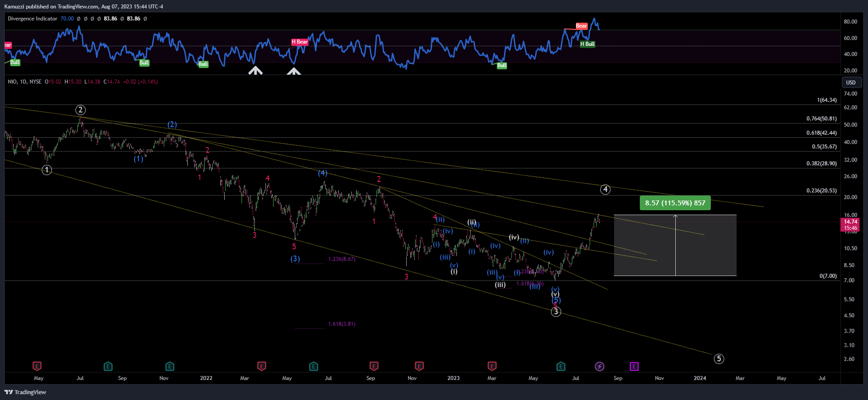The height and width of the screenshot is (400, 868).
Task: Click the NIO, 1D, NYSE symbol title
Action: 24,82
